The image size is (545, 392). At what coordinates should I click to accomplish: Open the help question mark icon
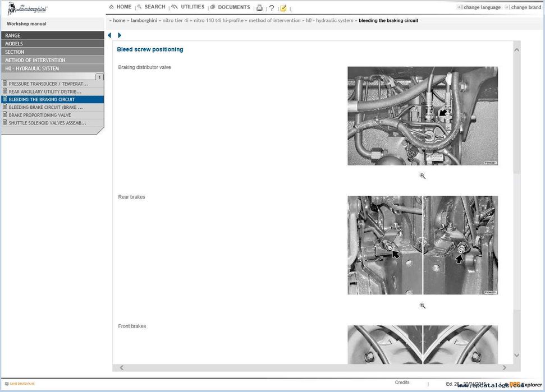pos(272,8)
